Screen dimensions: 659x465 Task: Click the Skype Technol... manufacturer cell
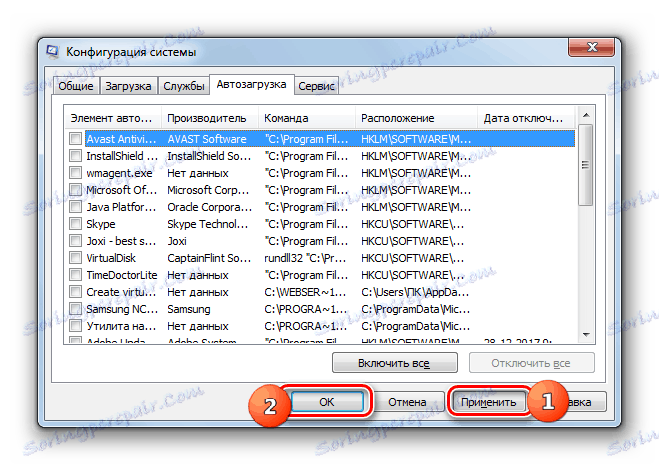[x=208, y=224]
